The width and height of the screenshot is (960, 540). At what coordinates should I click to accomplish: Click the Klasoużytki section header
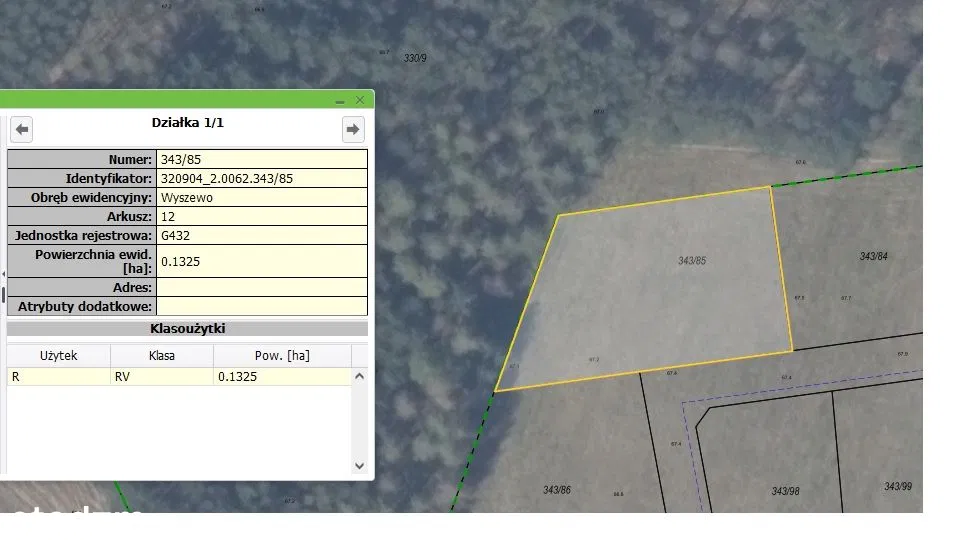[x=187, y=328]
